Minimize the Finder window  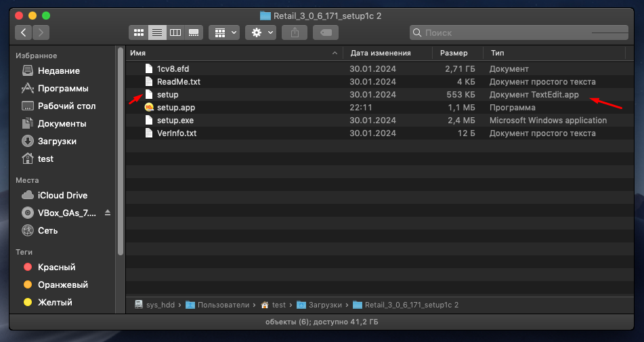33,16
